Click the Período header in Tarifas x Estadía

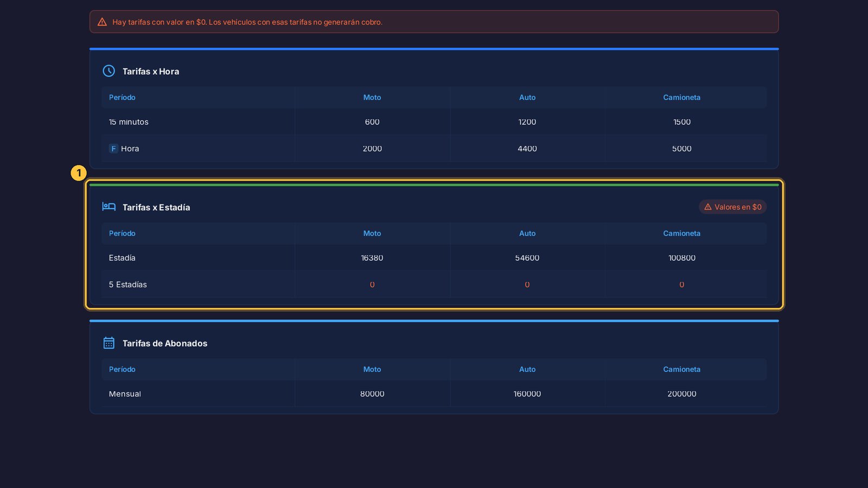(122, 234)
